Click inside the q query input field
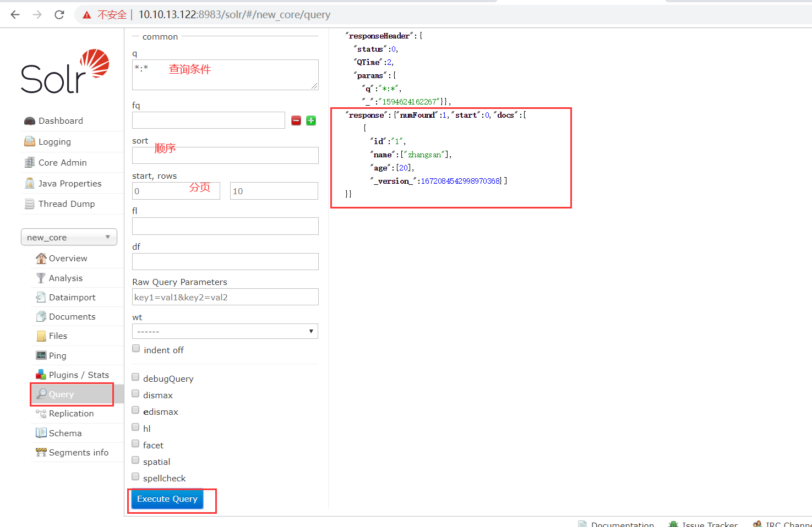The image size is (812, 527). [225, 74]
